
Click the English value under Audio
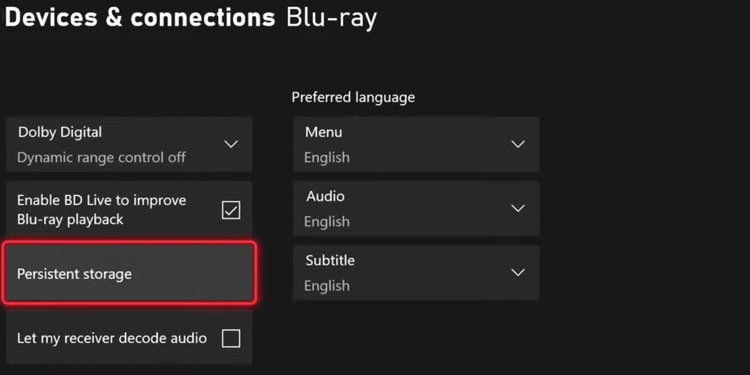(x=327, y=221)
